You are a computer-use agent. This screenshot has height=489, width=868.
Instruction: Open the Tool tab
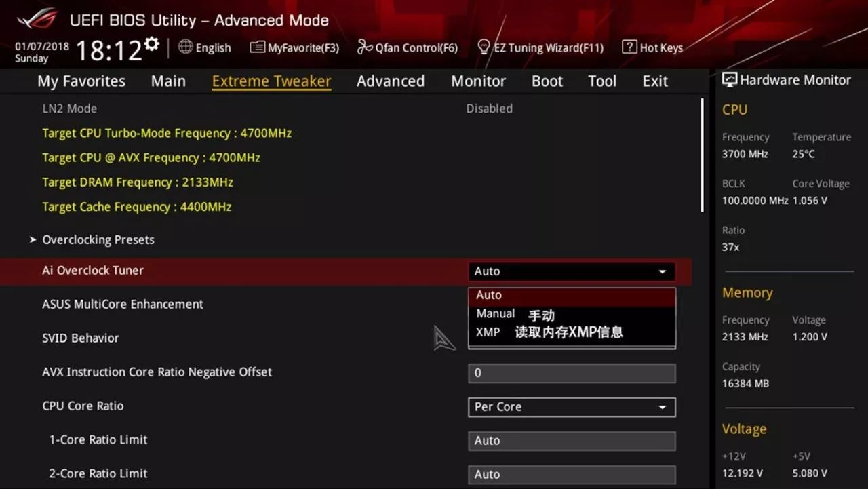point(602,81)
